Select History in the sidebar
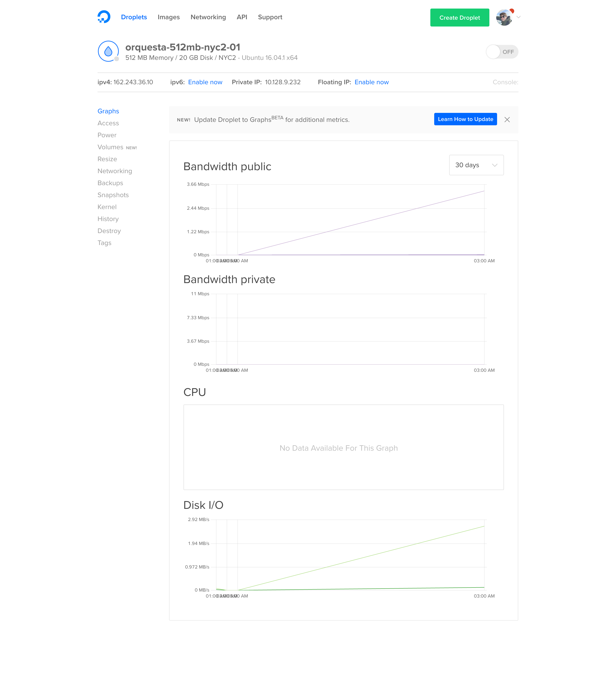 108,219
